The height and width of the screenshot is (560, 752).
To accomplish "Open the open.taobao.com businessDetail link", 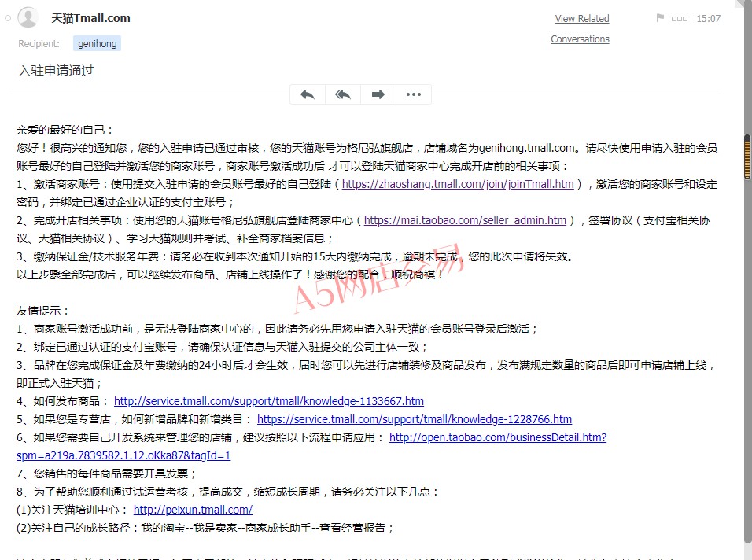I will (x=498, y=438).
